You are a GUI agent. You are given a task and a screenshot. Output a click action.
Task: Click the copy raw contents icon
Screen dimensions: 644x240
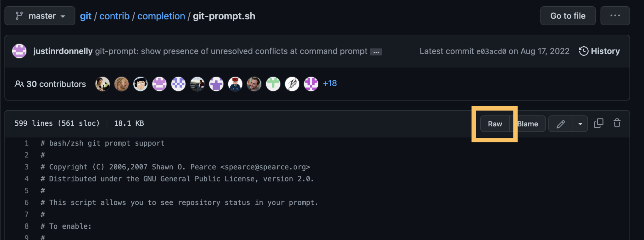pos(598,123)
